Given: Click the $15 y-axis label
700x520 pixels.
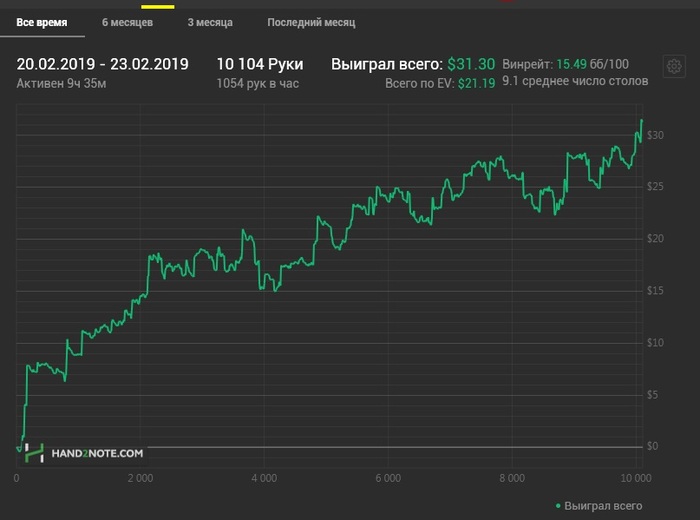Looking at the screenshot, I should coord(655,291).
